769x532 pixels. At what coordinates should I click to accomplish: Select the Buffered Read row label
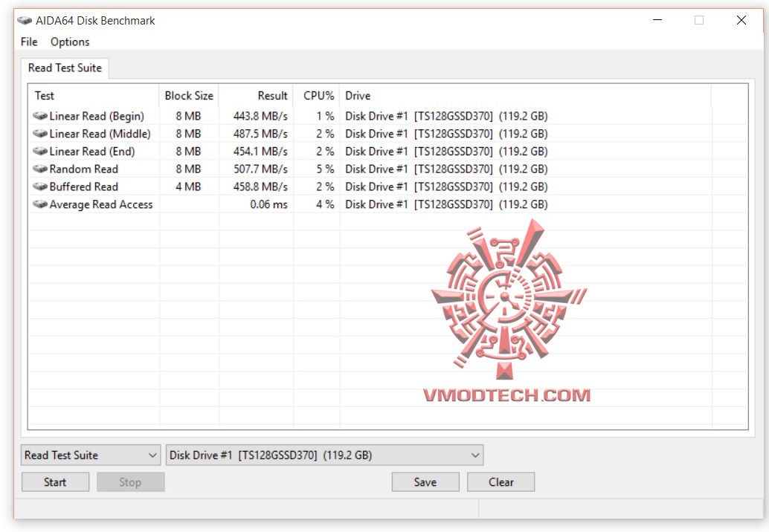point(84,187)
